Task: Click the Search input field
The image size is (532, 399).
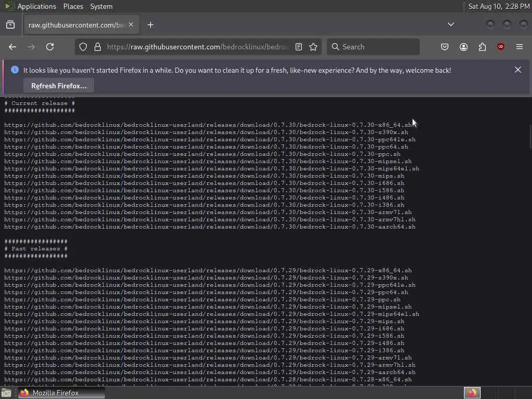Action: click(373, 47)
